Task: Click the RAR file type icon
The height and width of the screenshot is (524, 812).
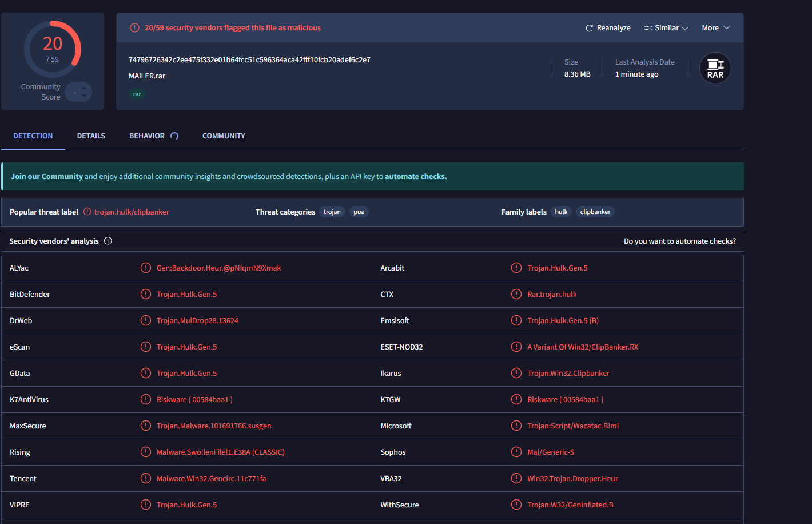Action: click(x=715, y=68)
